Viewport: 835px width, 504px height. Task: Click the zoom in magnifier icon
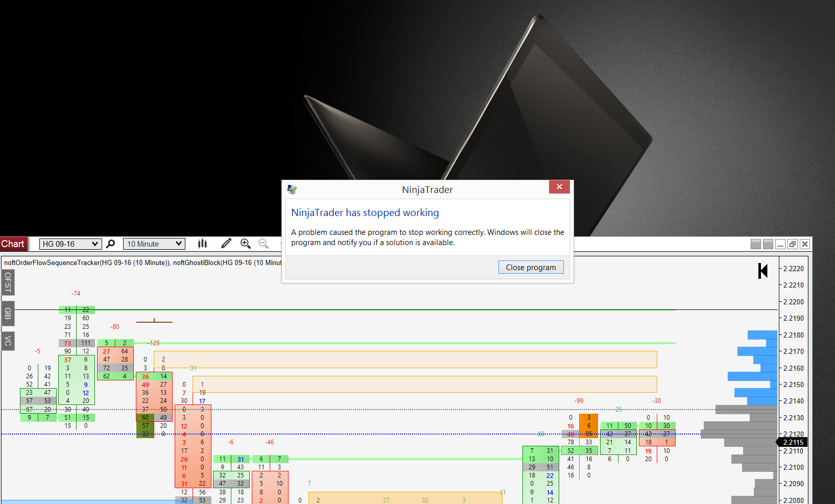coord(246,244)
